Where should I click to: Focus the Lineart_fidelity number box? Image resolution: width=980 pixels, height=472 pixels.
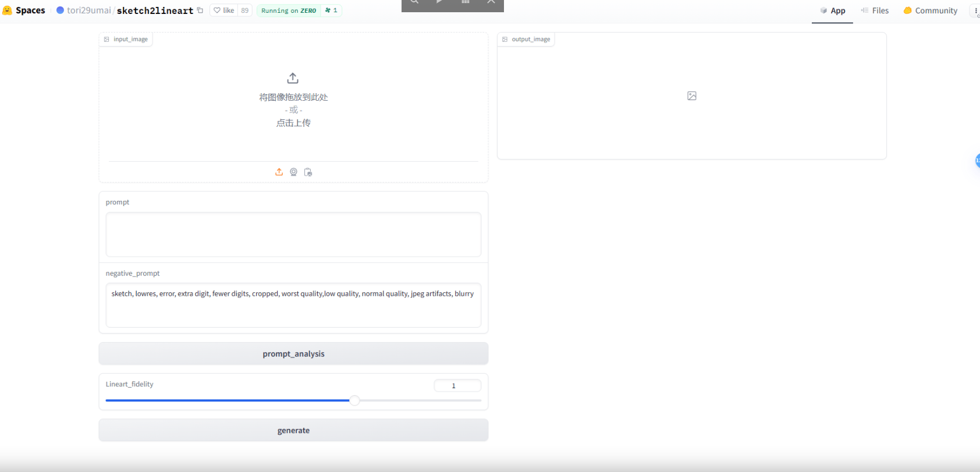pyautogui.click(x=457, y=385)
